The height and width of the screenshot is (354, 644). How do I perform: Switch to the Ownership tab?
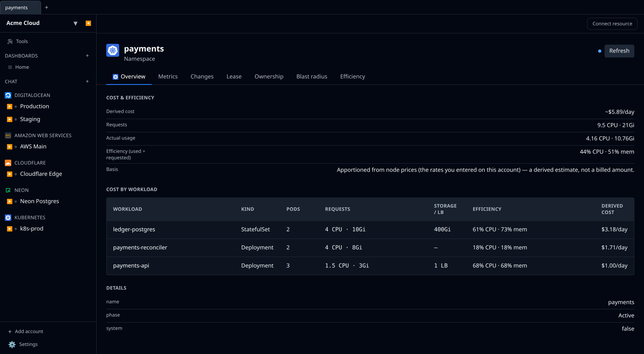tap(269, 76)
